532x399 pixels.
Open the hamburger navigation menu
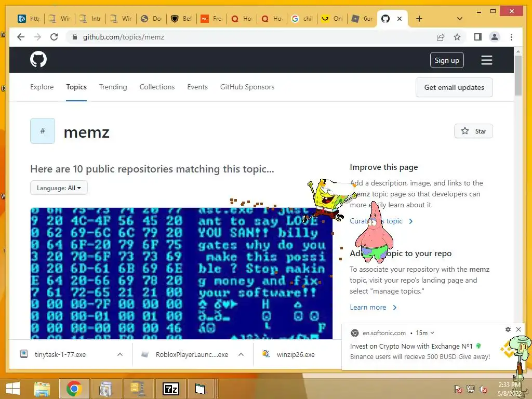click(x=486, y=60)
